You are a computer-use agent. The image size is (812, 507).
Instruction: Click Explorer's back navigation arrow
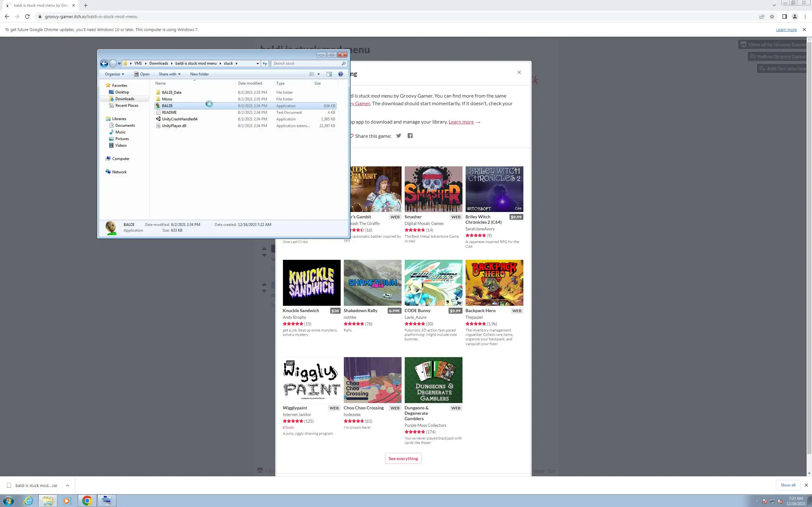104,63
